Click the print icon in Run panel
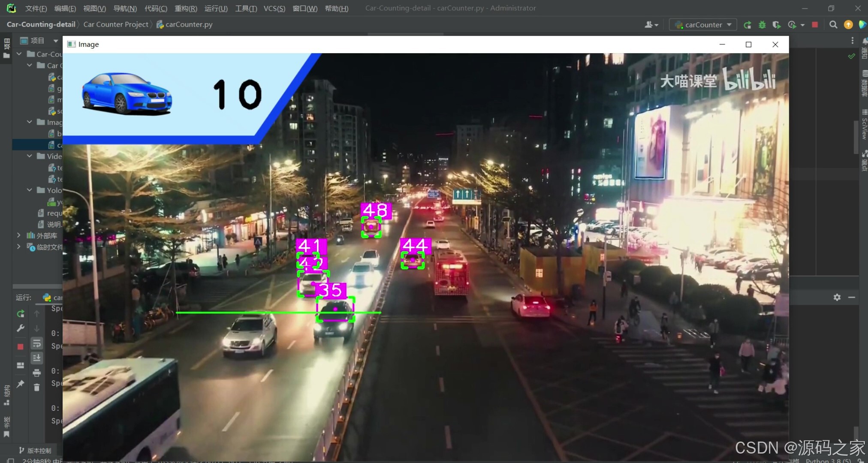 coord(37,373)
